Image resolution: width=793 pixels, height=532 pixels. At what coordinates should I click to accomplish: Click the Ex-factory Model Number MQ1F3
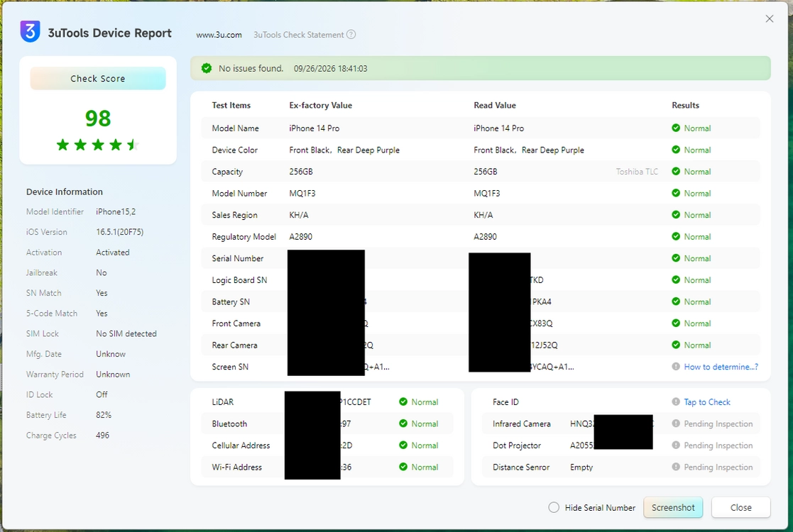coord(302,194)
